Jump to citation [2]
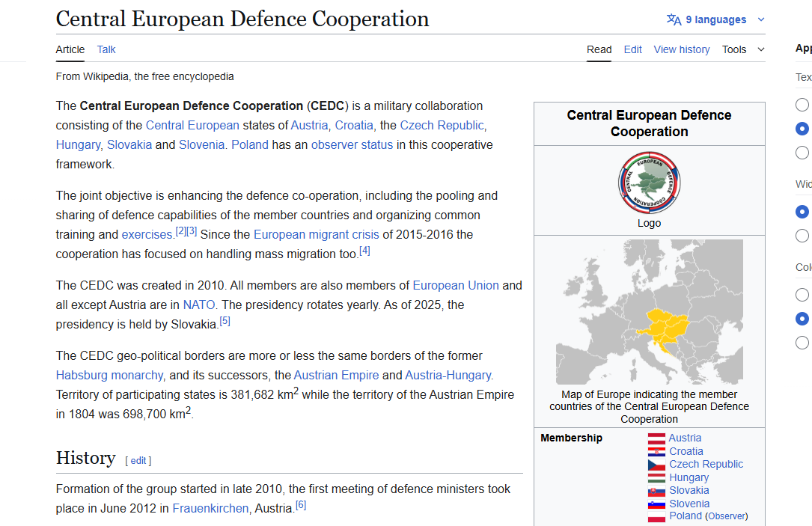The height and width of the screenshot is (526, 812). (180, 231)
